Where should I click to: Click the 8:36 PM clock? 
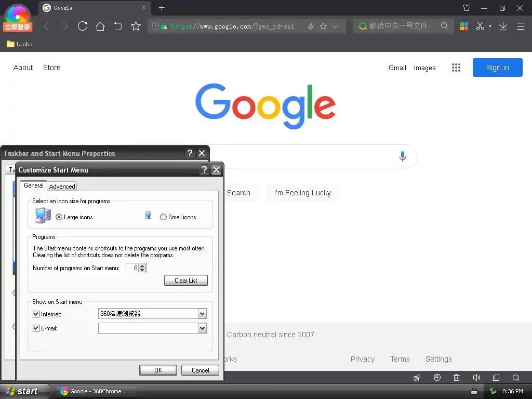(512, 391)
